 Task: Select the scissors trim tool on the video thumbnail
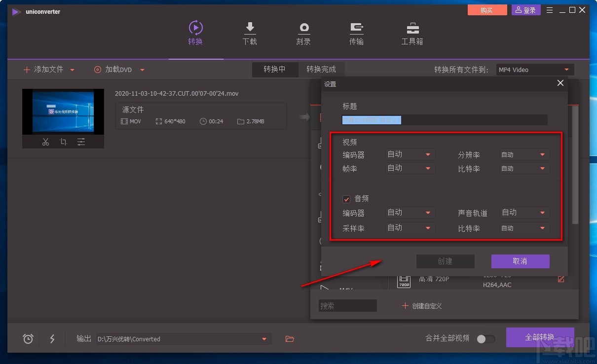pos(45,142)
